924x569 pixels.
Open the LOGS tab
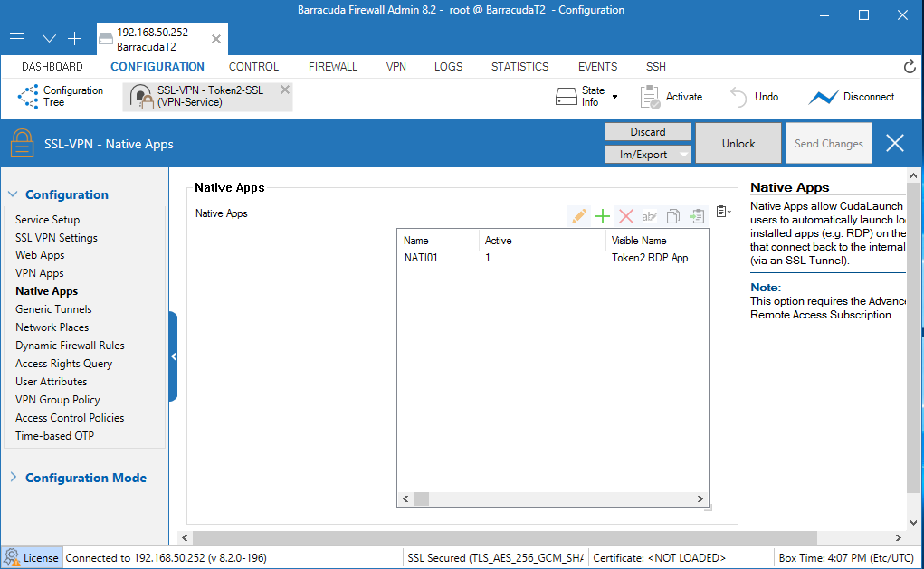449,67
